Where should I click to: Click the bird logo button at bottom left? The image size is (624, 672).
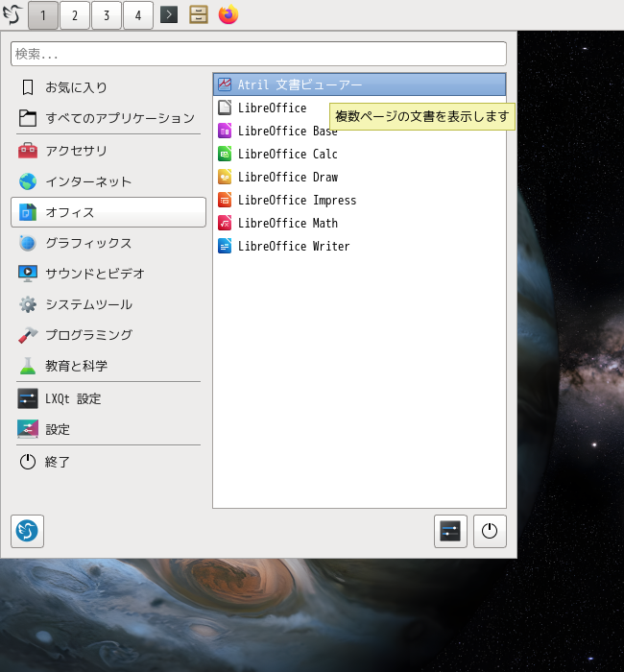[x=27, y=531]
